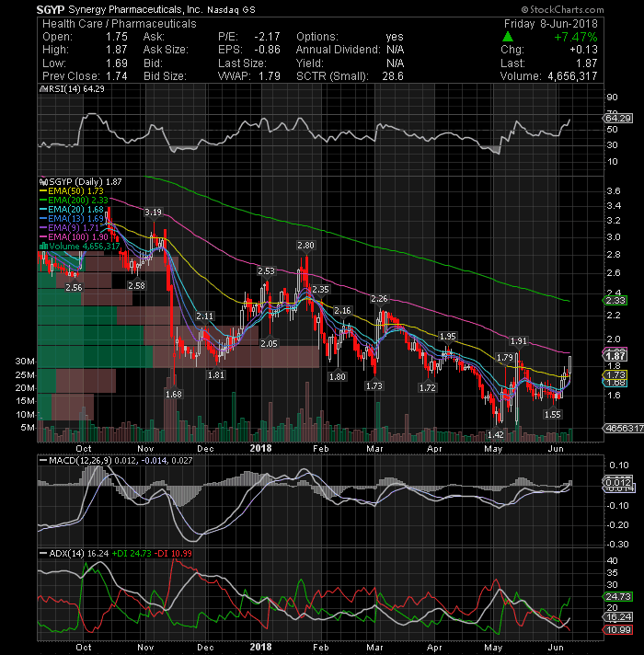Click the 2.26 March peak label
This screenshot has width=644, height=655.
(379, 299)
